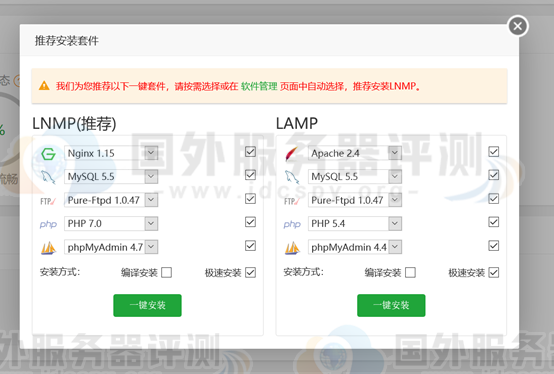Open the green 软件管理 link
554x374 pixels.
(259, 86)
